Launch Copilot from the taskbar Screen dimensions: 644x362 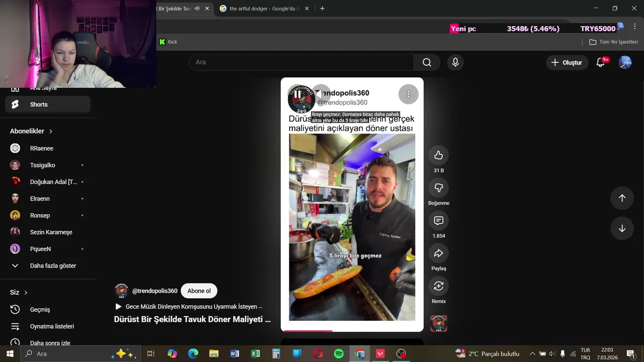[x=172, y=354]
